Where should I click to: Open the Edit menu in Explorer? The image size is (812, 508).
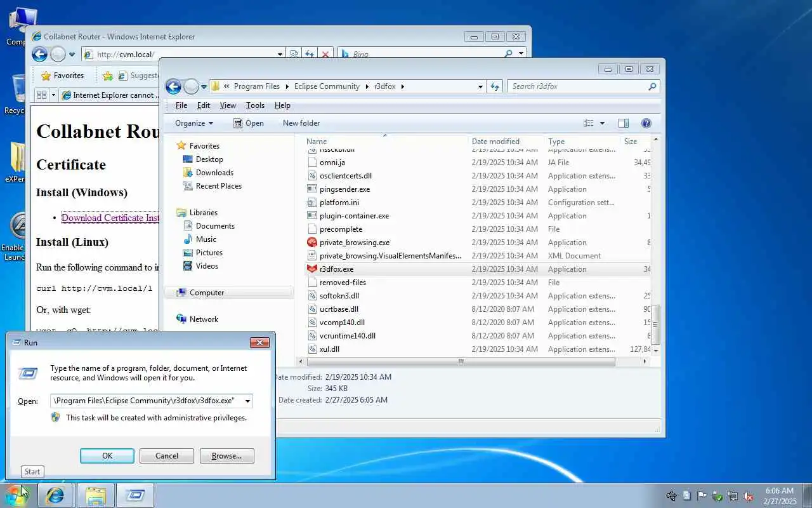[203, 105]
